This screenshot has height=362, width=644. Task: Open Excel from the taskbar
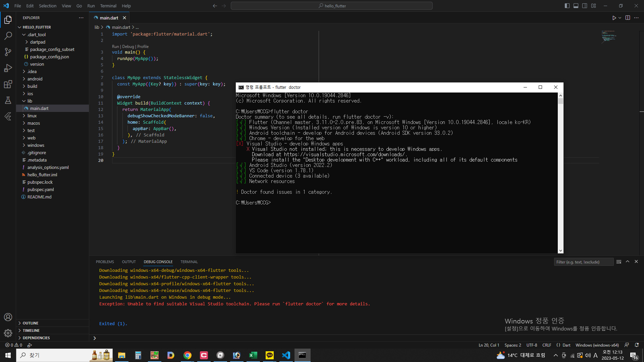(x=253, y=355)
